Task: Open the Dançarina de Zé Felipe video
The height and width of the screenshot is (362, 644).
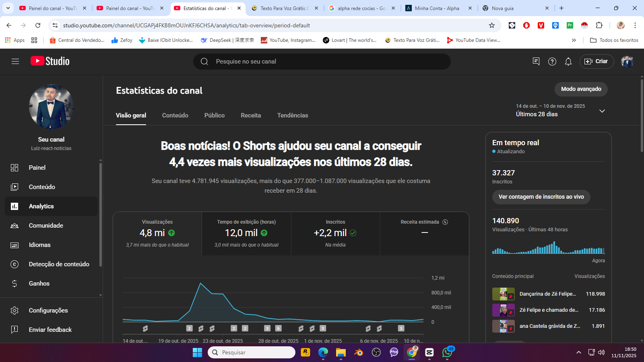Action: tap(549, 294)
